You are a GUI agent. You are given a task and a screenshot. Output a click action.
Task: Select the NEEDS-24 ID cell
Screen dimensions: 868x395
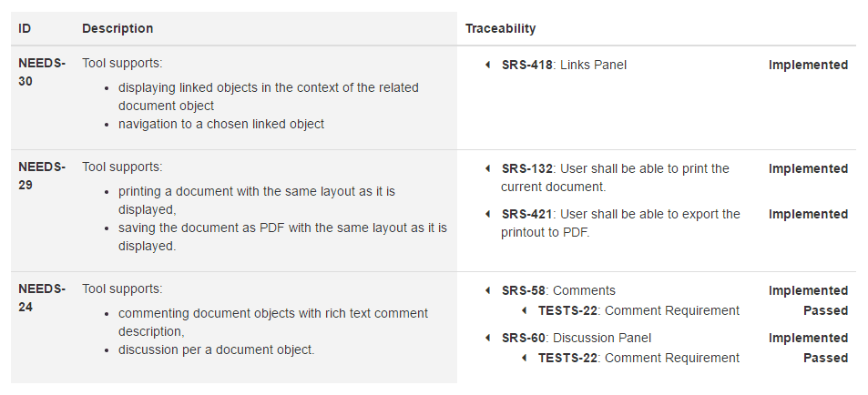(x=41, y=299)
